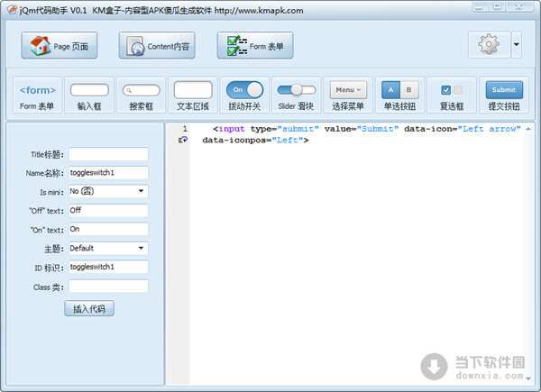Select the 文本区域 text area widget
The image size is (541, 392).
point(193,95)
